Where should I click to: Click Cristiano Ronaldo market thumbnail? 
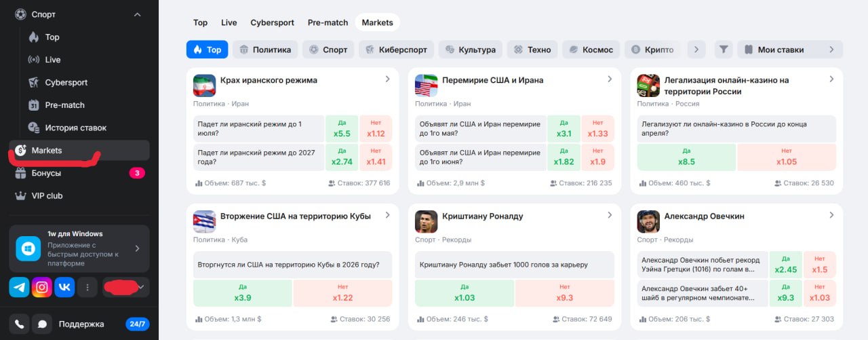[426, 221]
